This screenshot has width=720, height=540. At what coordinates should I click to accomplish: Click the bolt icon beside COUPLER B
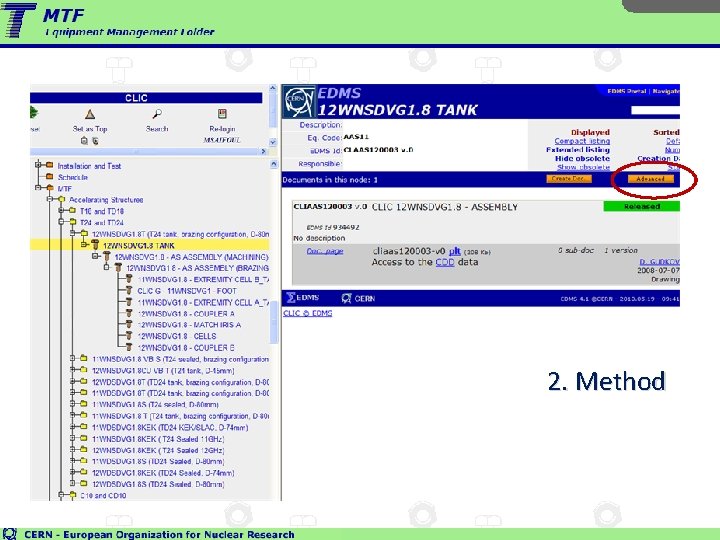tap(129, 347)
